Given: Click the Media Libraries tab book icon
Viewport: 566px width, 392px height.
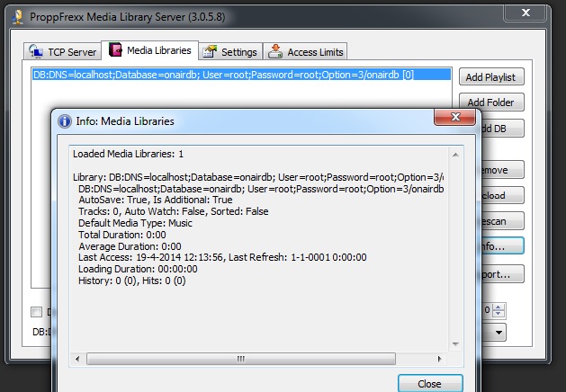Looking at the screenshot, I should coord(115,49).
